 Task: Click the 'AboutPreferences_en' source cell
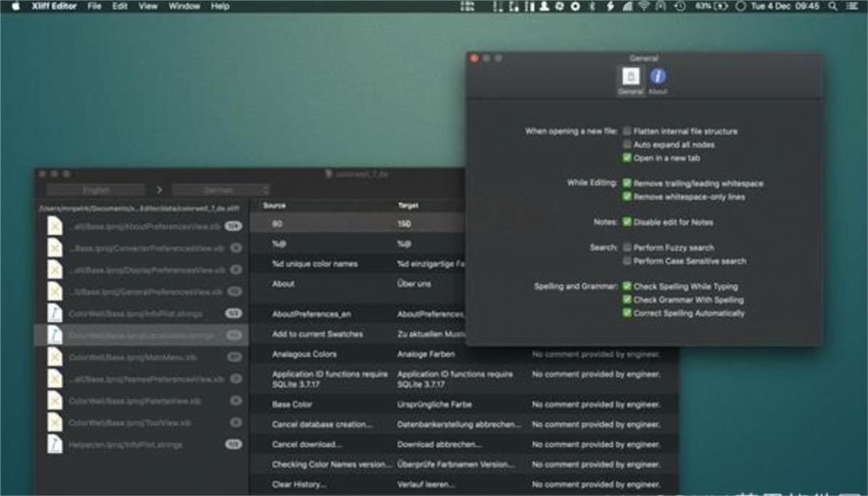point(312,314)
